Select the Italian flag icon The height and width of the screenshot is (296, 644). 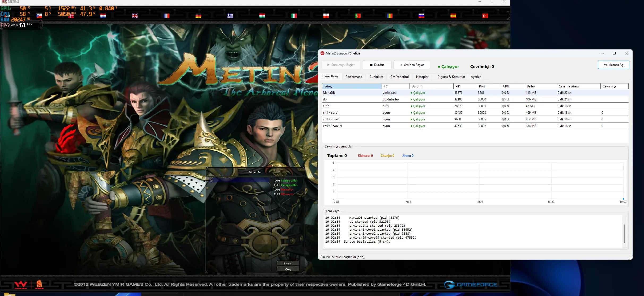[294, 16]
